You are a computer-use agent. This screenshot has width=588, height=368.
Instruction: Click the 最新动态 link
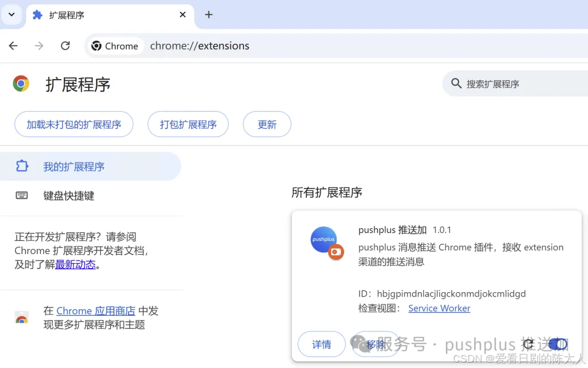76,264
